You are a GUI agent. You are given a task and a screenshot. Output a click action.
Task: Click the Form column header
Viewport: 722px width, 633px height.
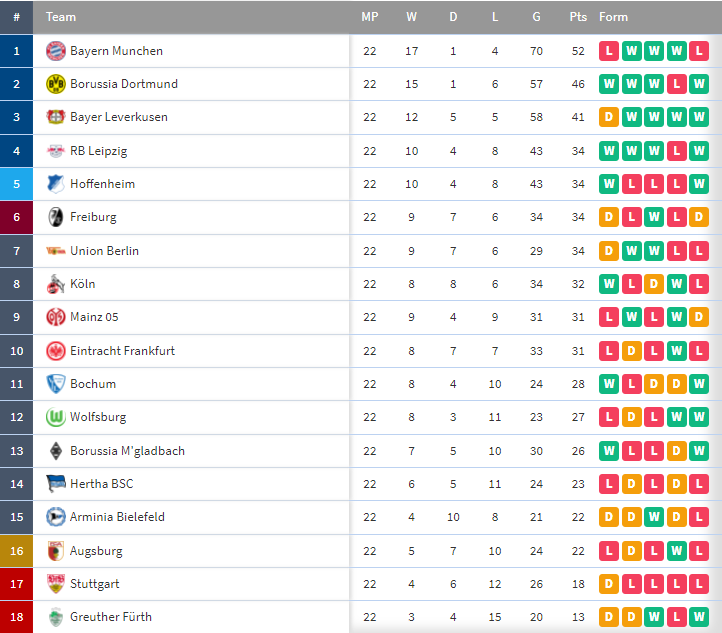point(613,17)
